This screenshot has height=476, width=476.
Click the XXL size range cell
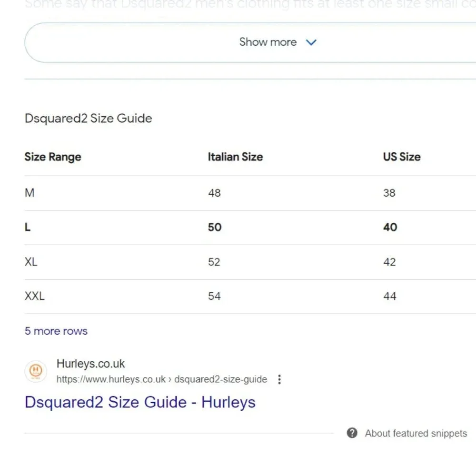35,296
